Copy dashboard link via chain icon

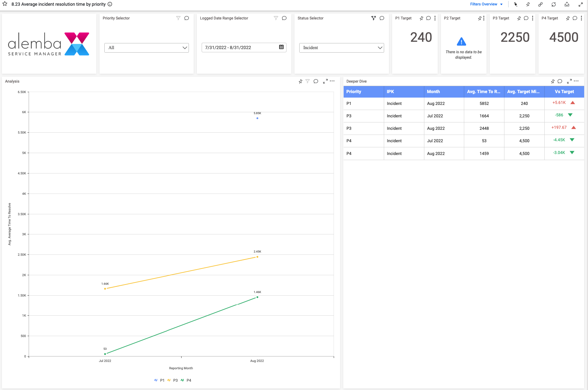tap(540, 4)
